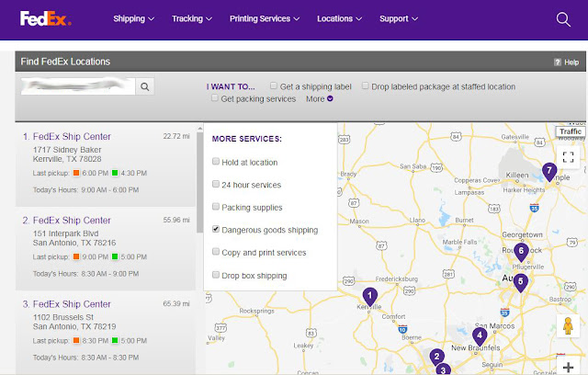Screen dimensions: 588x375
Task: Click the FedEx logo
Action: pos(45,18)
